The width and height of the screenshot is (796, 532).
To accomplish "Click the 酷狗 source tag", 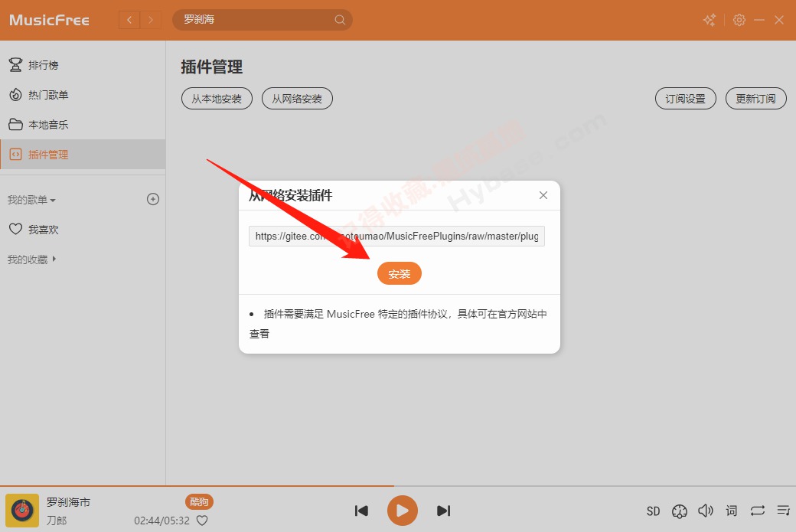I will [x=199, y=501].
